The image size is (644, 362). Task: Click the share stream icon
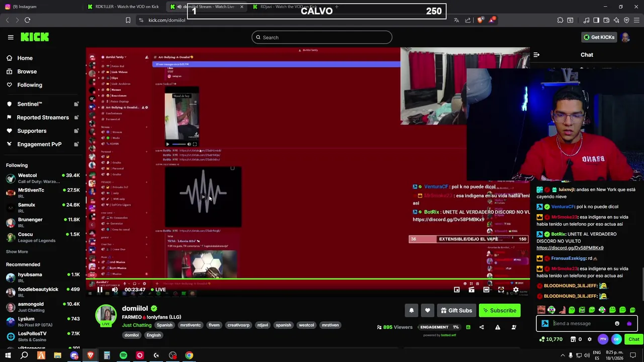coord(481,327)
